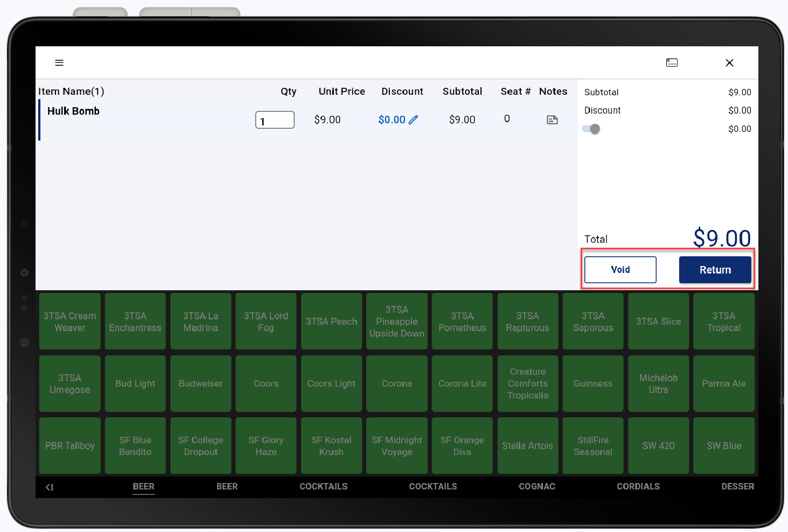Viewport: 788px width, 532px height.
Task: Close the order screen
Action: pyautogui.click(x=729, y=62)
